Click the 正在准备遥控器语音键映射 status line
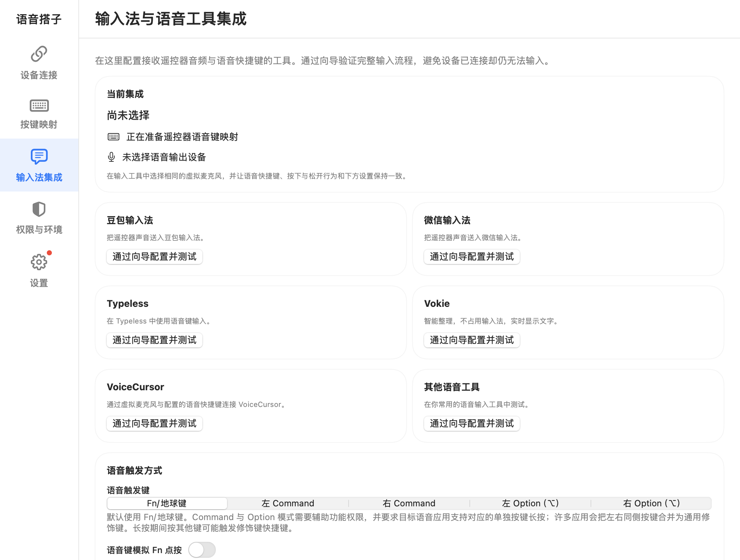740x560 pixels. tap(182, 137)
